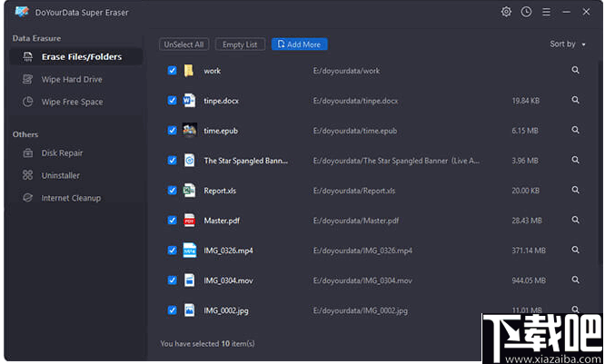605x364 pixels.
Task: Click the magnifier icon for time.epub
Action: click(575, 131)
